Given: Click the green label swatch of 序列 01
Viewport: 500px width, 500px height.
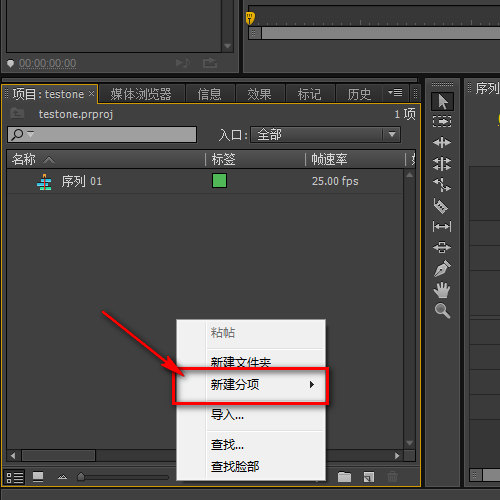Looking at the screenshot, I should [219, 181].
